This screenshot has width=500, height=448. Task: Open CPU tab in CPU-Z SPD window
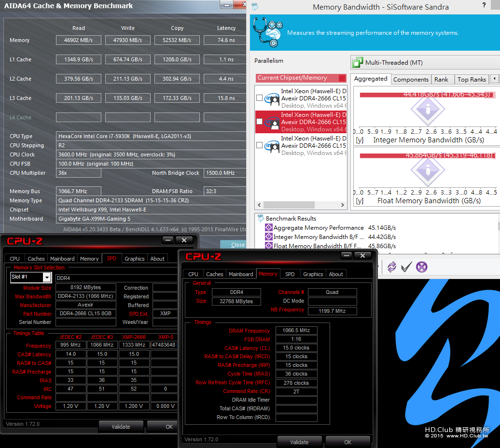pyautogui.click(x=14, y=259)
